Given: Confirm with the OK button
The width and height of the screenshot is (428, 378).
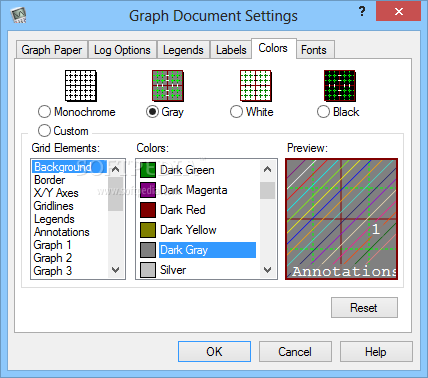Looking at the screenshot, I should pyautogui.click(x=214, y=351).
